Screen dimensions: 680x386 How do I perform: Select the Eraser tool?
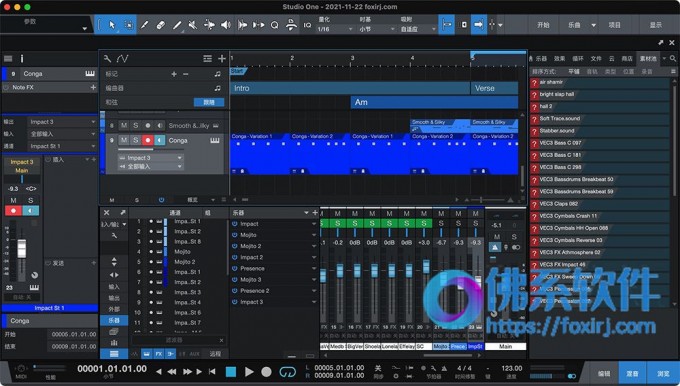click(161, 25)
